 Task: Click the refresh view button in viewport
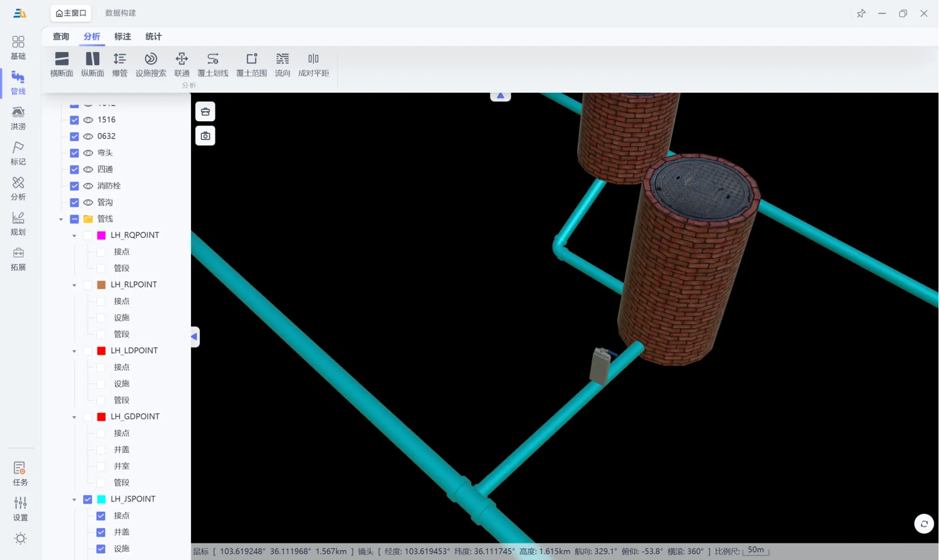pos(924,524)
